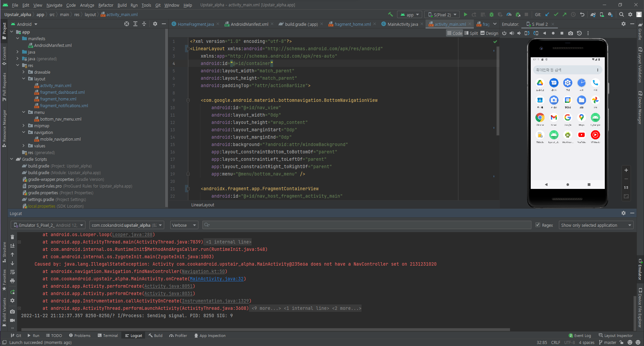
Task: Raise the emulator volume icon
Action: [x=512, y=33]
